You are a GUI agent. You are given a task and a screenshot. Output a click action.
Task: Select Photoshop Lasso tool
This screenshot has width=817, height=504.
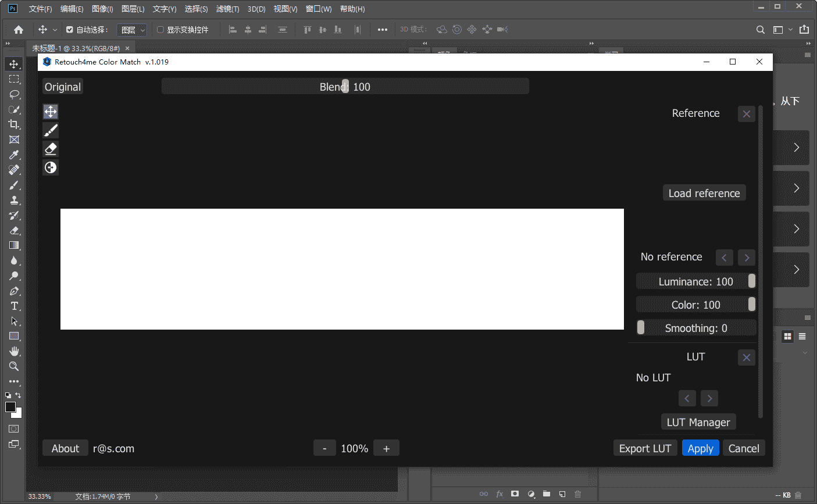click(x=14, y=94)
